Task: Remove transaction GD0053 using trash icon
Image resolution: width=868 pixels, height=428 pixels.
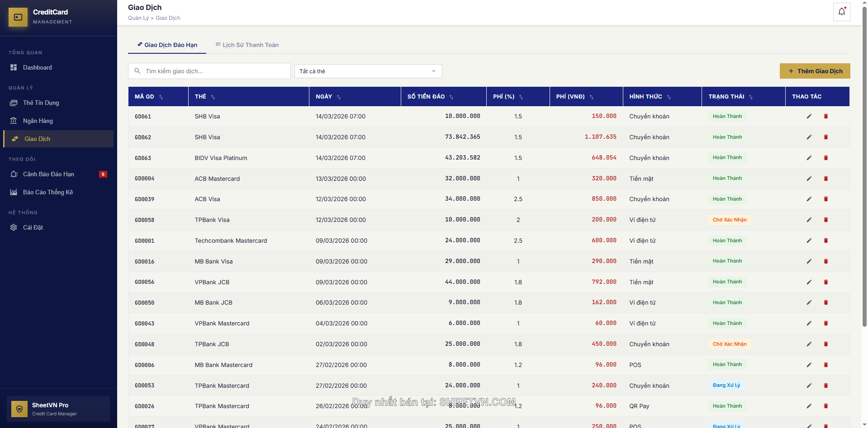Action: coord(825,386)
